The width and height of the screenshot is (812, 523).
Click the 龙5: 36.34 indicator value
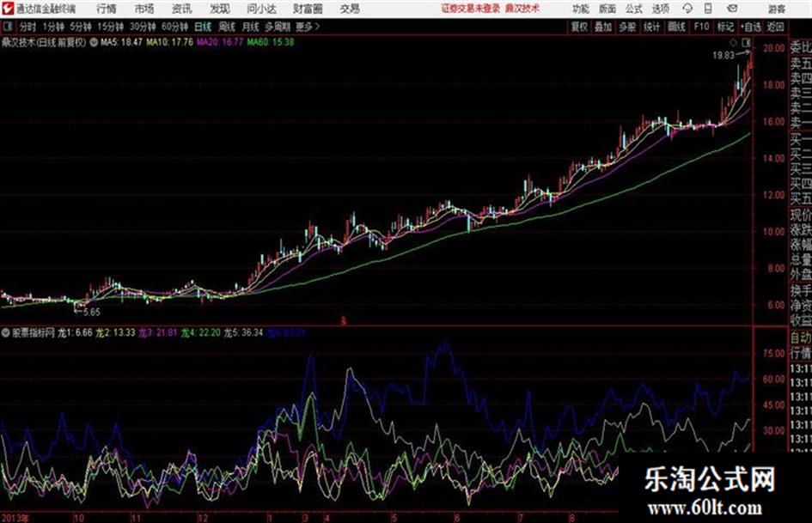click(243, 332)
